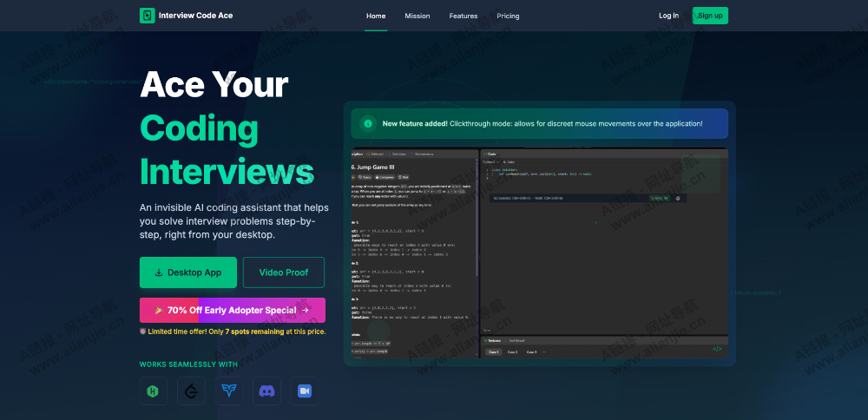This screenshot has height=420, width=868.
Task: Click the 'Ace Your' headline text
Action: tap(214, 85)
